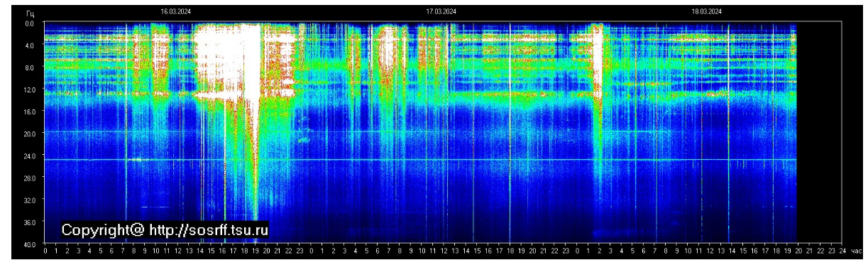
Task: Click the final 24 hour tick label
Action: pos(842,251)
